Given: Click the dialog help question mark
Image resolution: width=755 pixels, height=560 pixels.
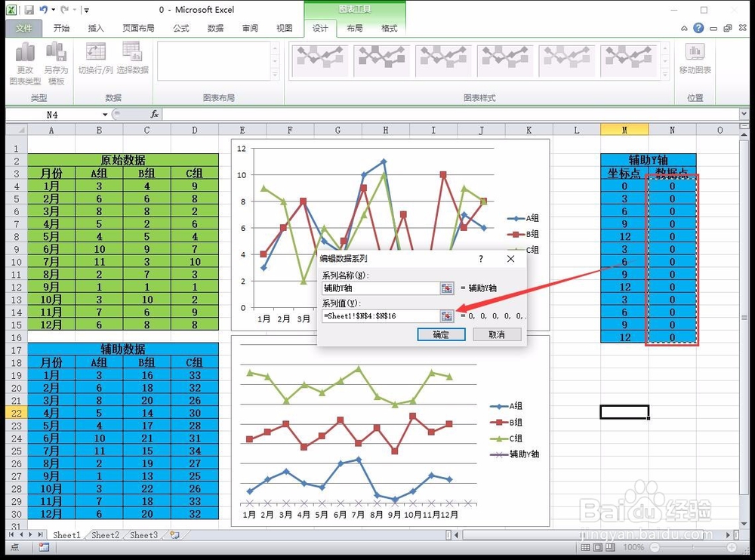Looking at the screenshot, I should click(x=481, y=259).
